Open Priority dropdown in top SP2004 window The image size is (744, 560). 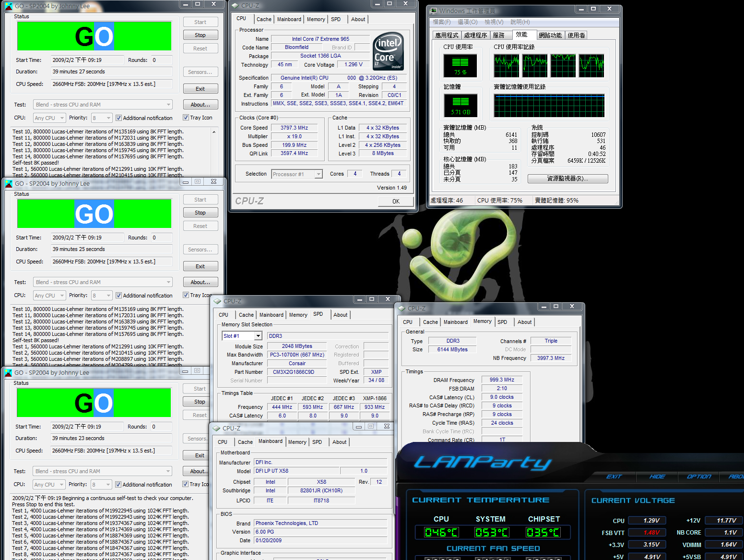point(108,118)
